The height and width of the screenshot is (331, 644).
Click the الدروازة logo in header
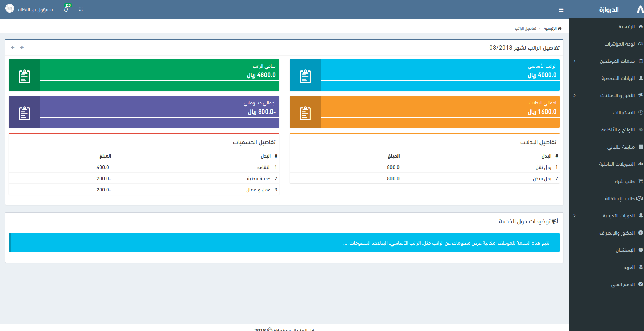[x=609, y=9]
